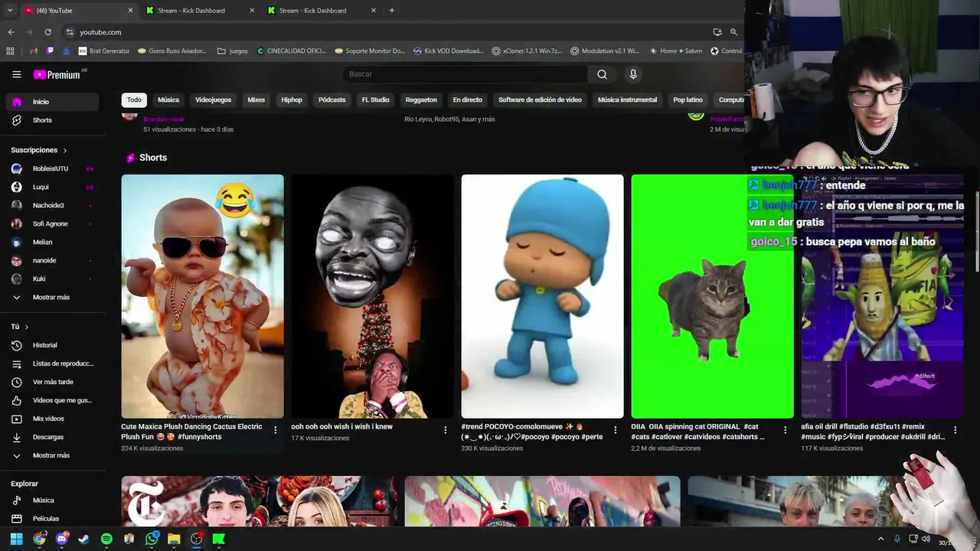The height and width of the screenshot is (551, 980).
Task: Expand Mostrar más under Suscripciones
Action: click(x=52, y=297)
